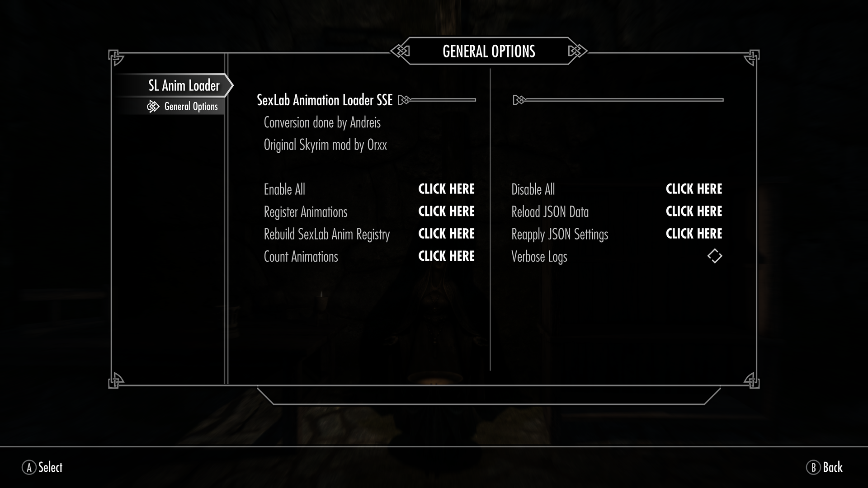Click the Disable All button
Image resolution: width=868 pixels, height=488 pixels.
tap(694, 189)
